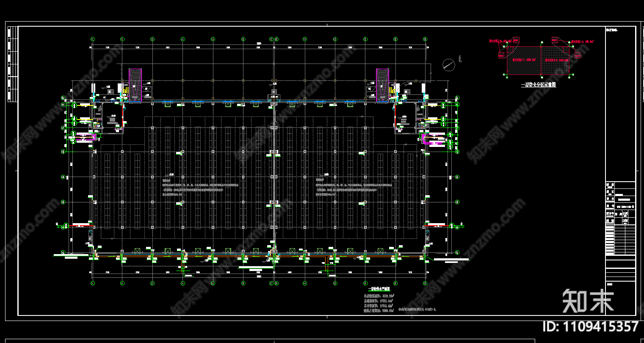Select the 一层防火分区示意图 title text
Screen dimensions: 644x343
tap(538, 85)
